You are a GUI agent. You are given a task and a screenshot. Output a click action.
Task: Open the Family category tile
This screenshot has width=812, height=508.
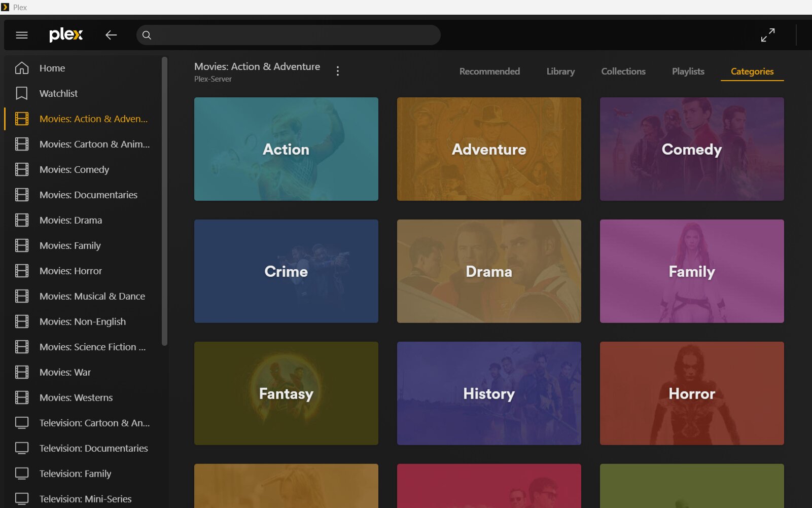(x=692, y=271)
